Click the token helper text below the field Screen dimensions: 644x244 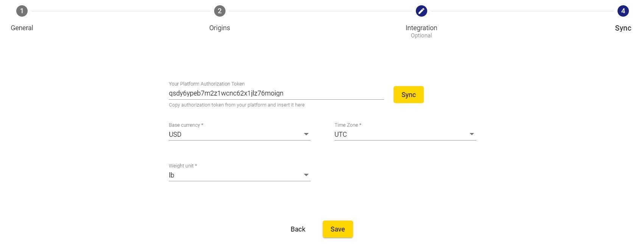[x=236, y=105]
